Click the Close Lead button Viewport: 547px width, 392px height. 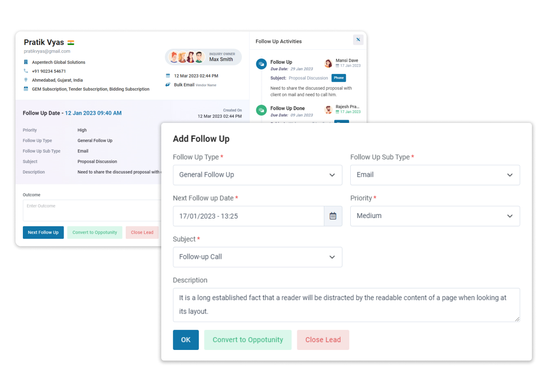(x=323, y=340)
